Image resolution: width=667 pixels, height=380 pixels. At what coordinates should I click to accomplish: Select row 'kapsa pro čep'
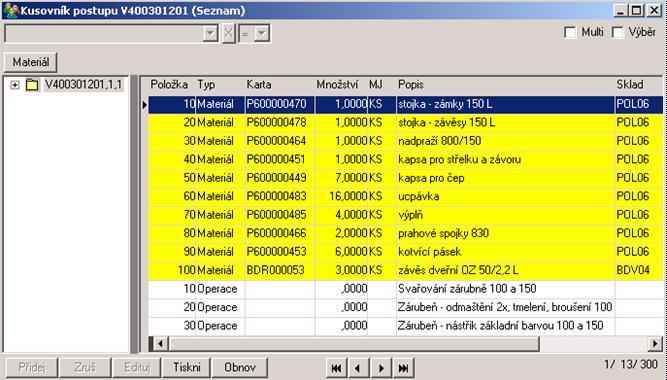tap(405, 178)
